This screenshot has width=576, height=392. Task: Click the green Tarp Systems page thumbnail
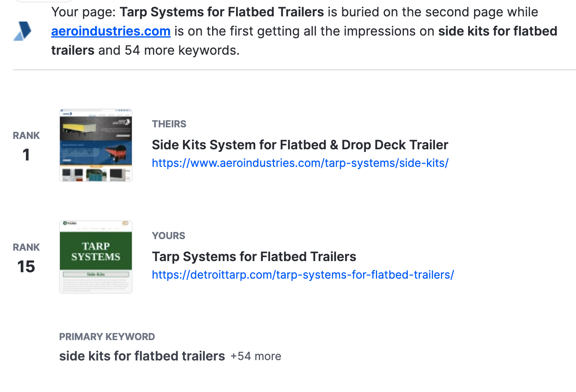point(96,257)
